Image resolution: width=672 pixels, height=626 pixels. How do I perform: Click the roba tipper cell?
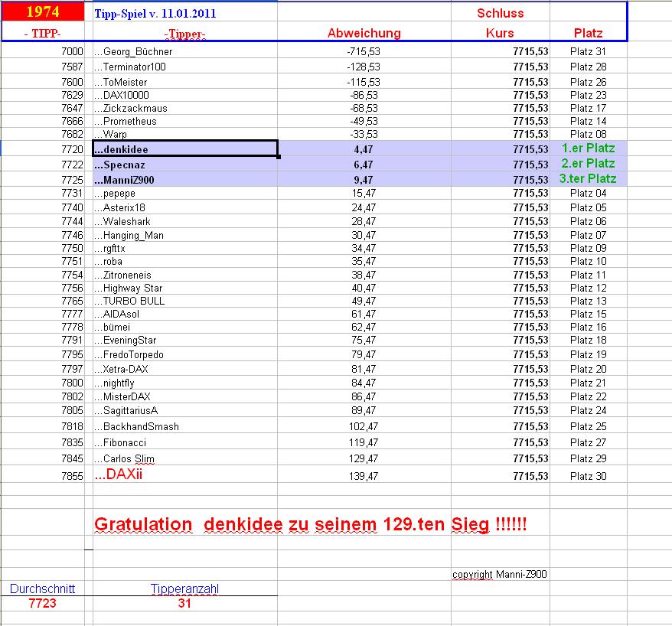coord(185,262)
